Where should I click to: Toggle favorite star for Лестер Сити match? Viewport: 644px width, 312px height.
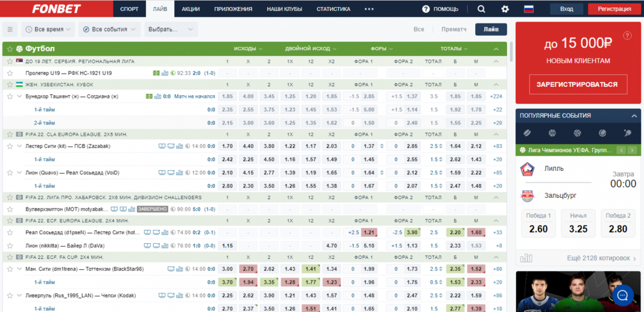tap(10, 146)
